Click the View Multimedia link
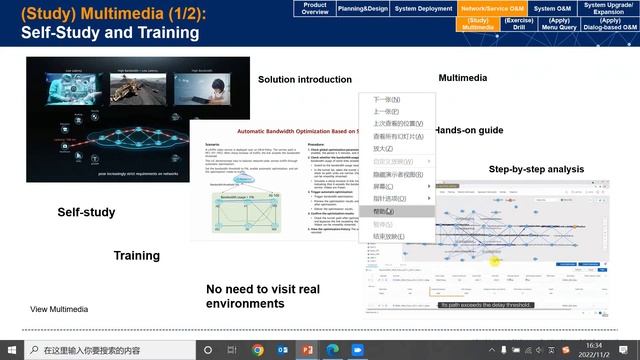Viewport: 640px width, 360px height. pos(59,309)
